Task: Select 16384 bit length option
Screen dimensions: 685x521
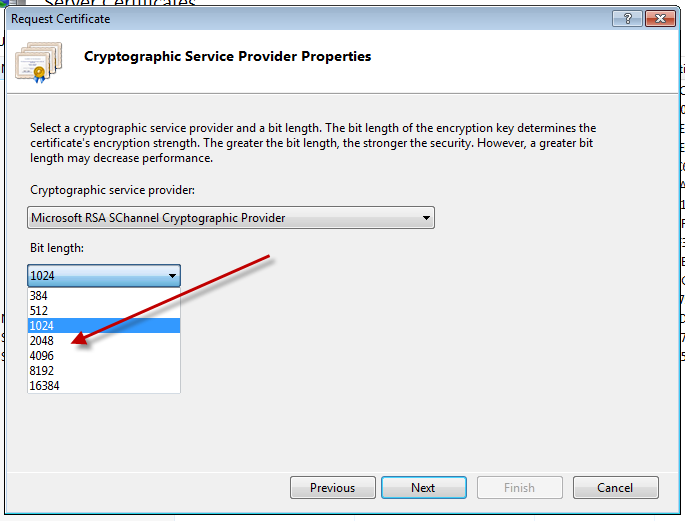Action: click(x=45, y=386)
